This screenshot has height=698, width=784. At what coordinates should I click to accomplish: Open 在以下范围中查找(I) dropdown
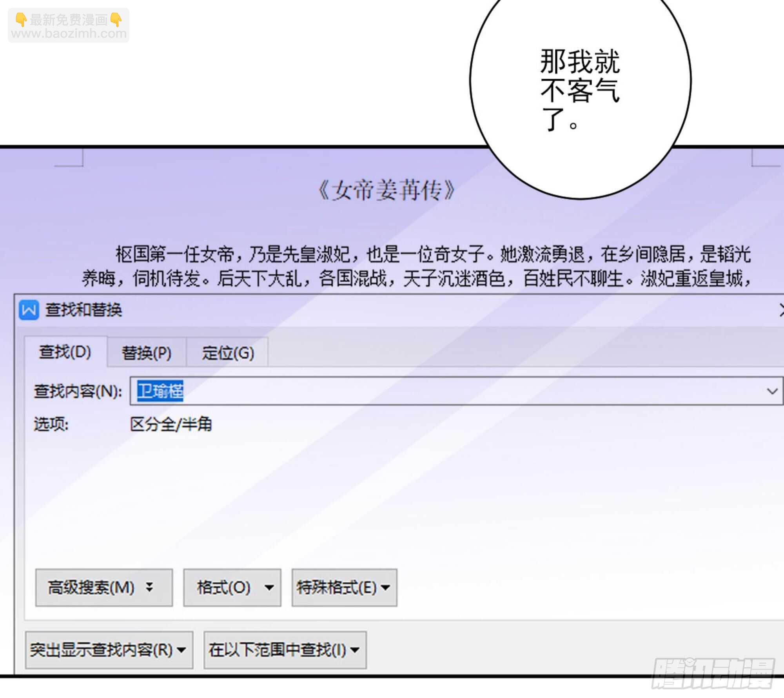click(x=285, y=649)
